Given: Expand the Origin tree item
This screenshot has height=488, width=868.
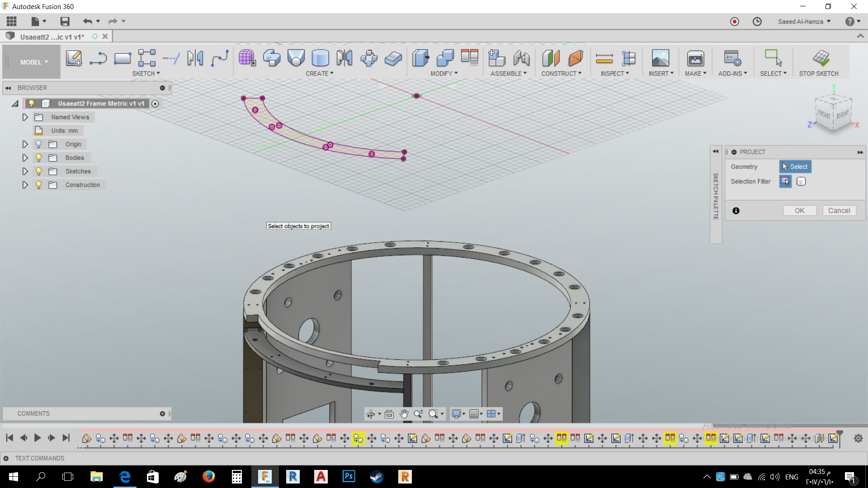Looking at the screenshot, I should [25, 144].
